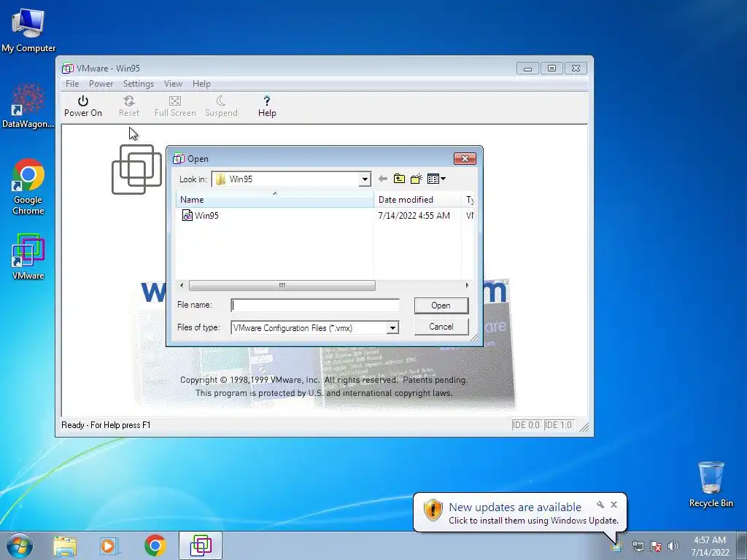Select the DataWagon desktop shortcut
The height and width of the screenshot is (560, 747).
(28, 106)
